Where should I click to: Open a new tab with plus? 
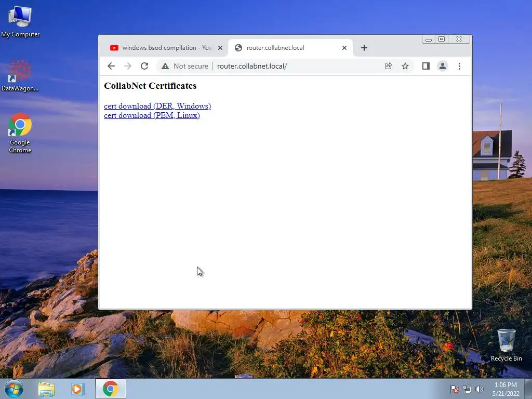(364, 48)
